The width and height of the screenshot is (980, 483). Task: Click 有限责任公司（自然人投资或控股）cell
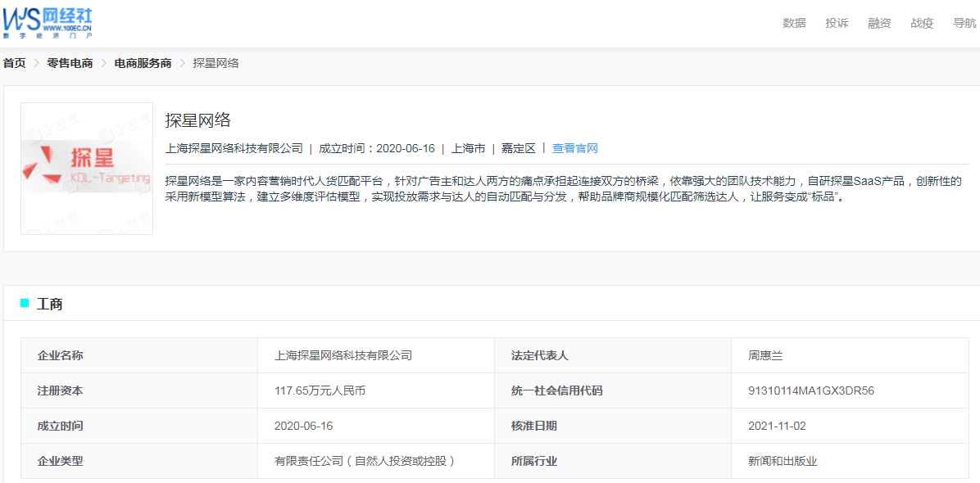click(x=376, y=461)
